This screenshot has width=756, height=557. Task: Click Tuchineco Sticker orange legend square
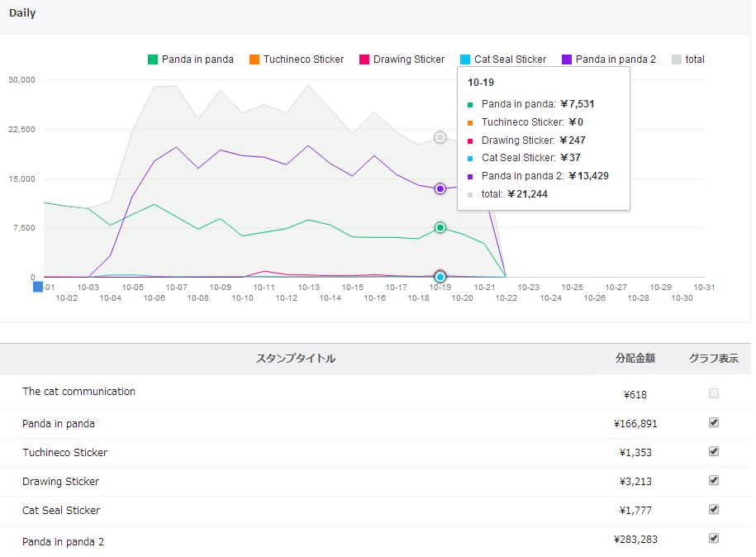254,60
